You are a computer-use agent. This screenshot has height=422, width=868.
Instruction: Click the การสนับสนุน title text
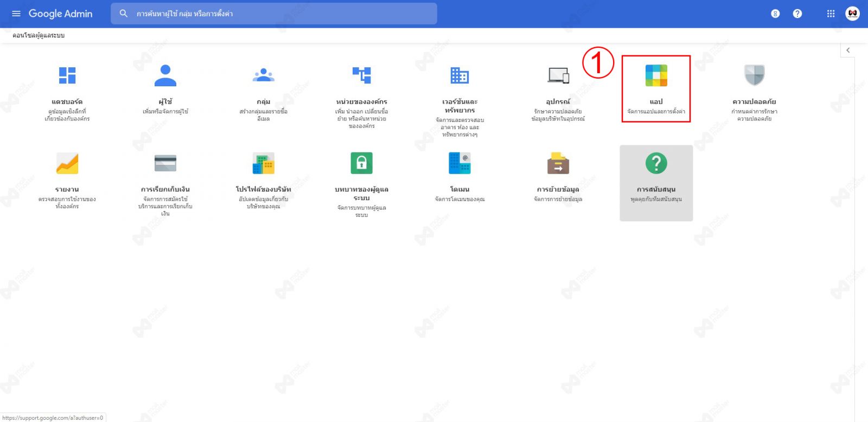[x=656, y=190]
